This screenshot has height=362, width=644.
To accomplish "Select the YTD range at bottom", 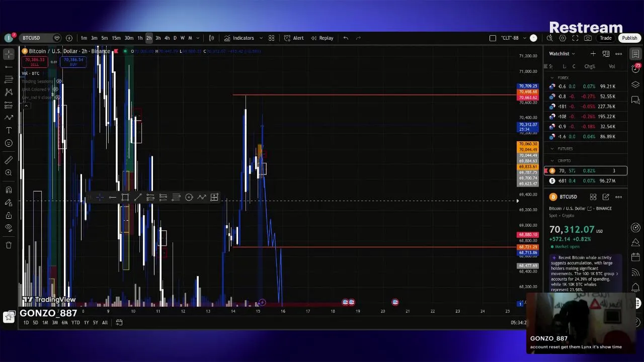I will (x=75, y=322).
